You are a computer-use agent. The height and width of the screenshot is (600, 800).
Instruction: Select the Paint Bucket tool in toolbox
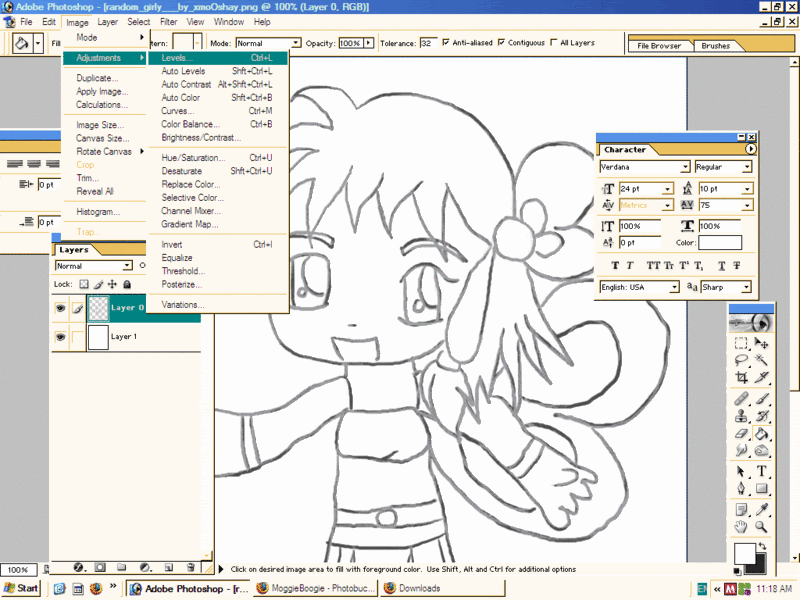pyautogui.click(x=761, y=434)
